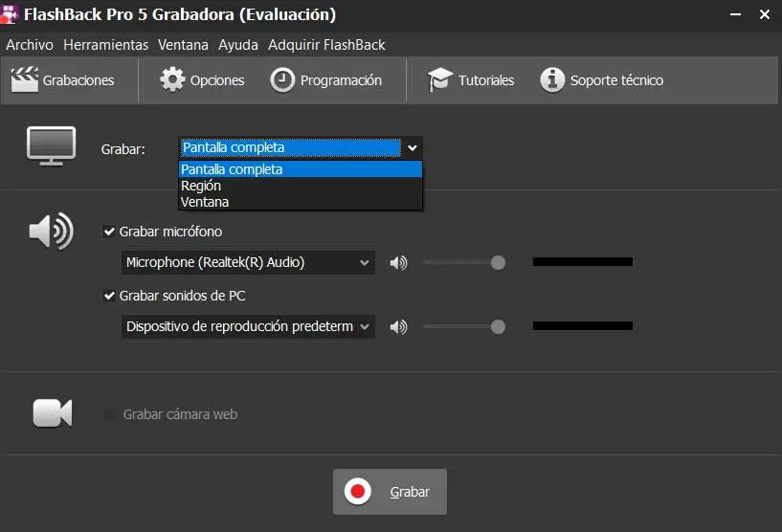
Task: Uncheck Grabar sonidos de PC checkbox
Action: pos(109,296)
